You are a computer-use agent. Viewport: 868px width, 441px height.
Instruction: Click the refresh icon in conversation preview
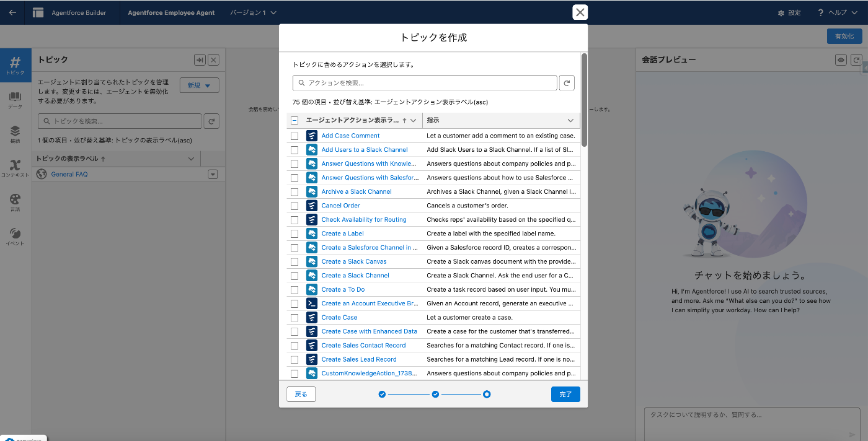[x=856, y=60]
